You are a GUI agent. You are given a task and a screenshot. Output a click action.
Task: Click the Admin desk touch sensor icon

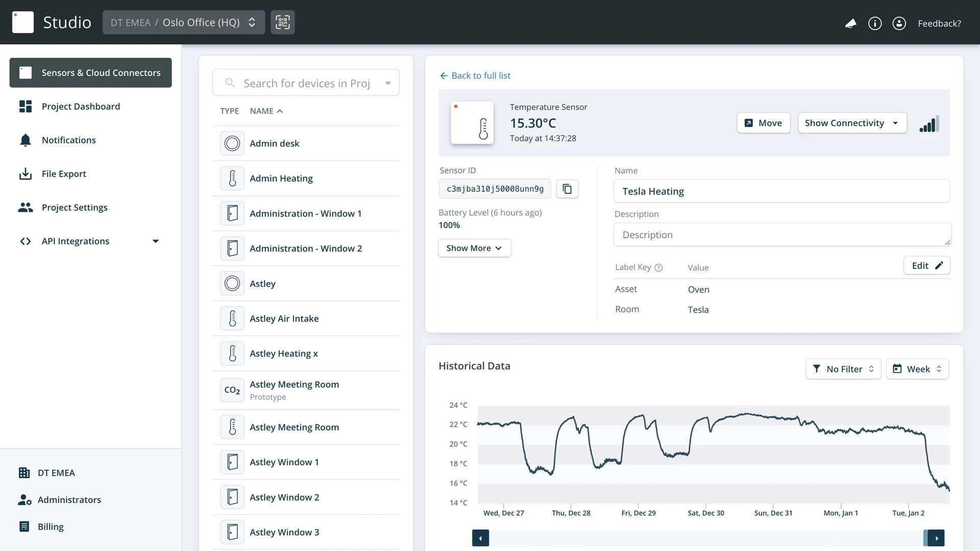[232, 143]
